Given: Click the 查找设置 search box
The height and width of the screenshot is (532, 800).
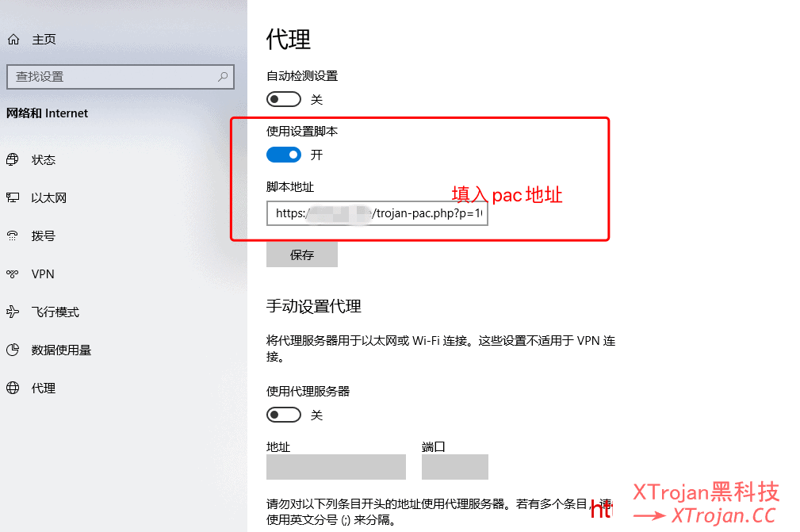Looking at the screenshot, I should click(121, 77).
